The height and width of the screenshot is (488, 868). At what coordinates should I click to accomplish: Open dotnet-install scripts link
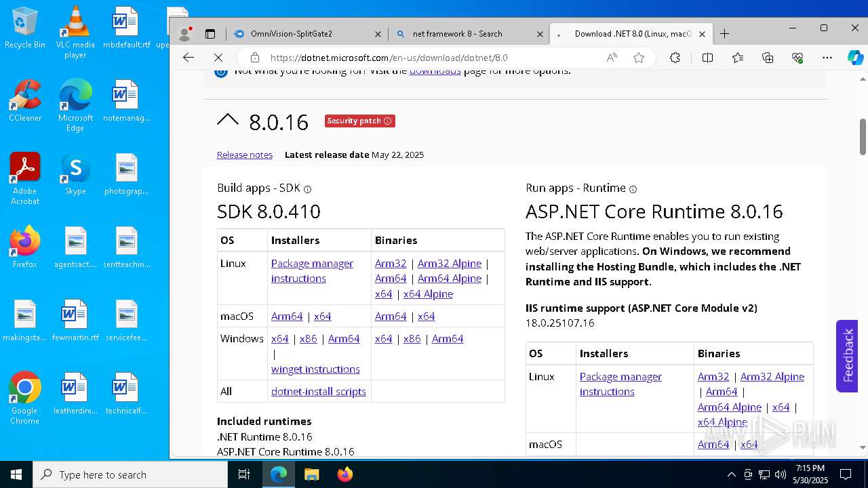coord(319,391)
